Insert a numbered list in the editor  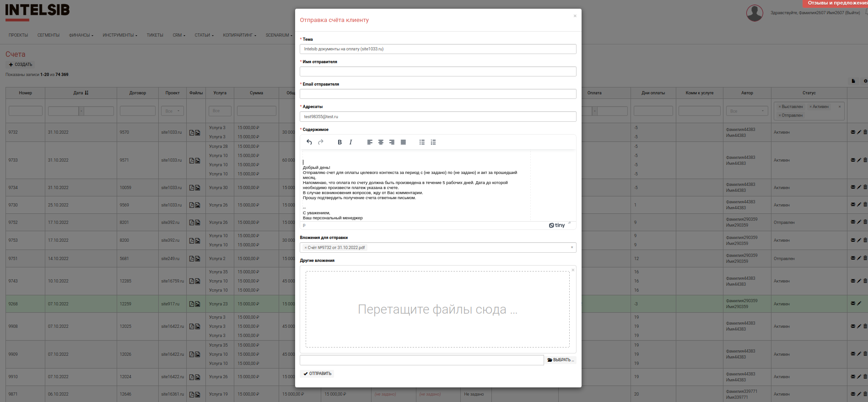(x=433, y=142)
